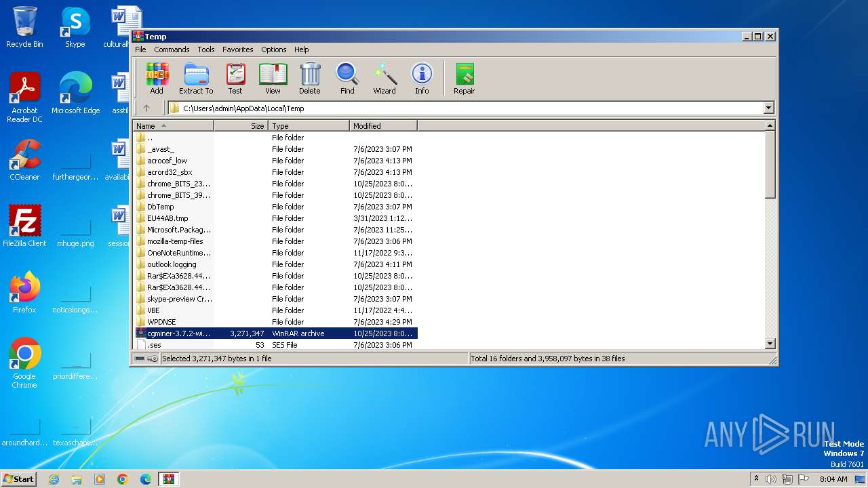
Task: Select the outlook logging folder
Action: (275, 264)
